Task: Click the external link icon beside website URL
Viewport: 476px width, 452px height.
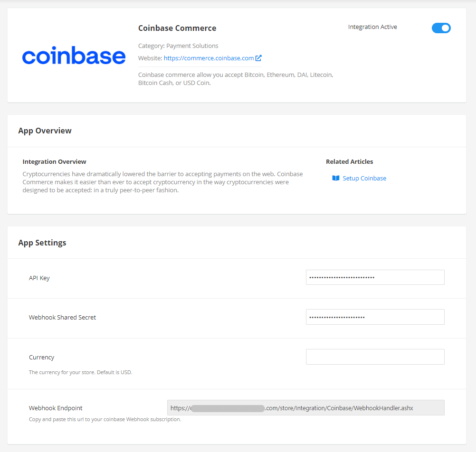Action: coord(258,58)
